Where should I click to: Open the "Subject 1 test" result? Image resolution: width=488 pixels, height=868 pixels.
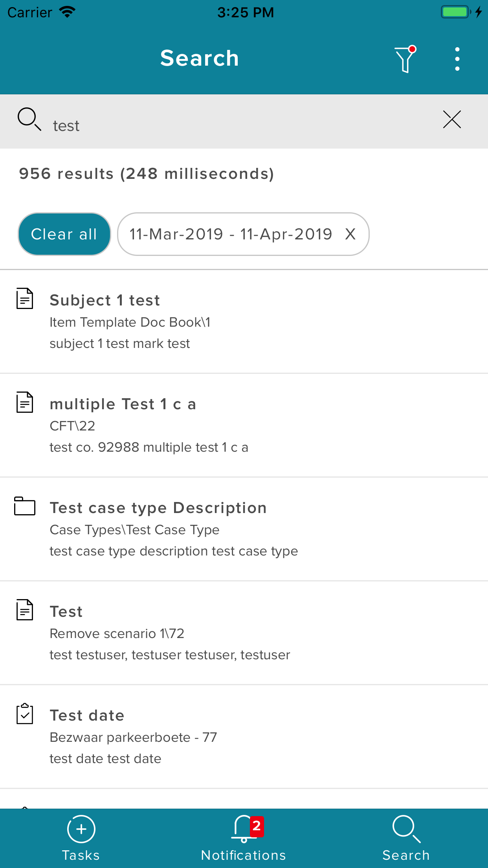(x=105, y=300)
